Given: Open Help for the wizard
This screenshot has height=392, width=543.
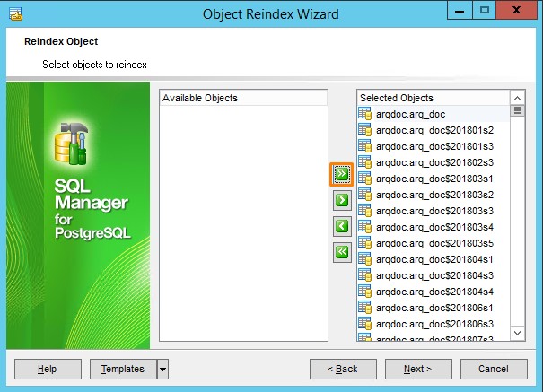Looking at the screenshot, I should coord(48,369).
